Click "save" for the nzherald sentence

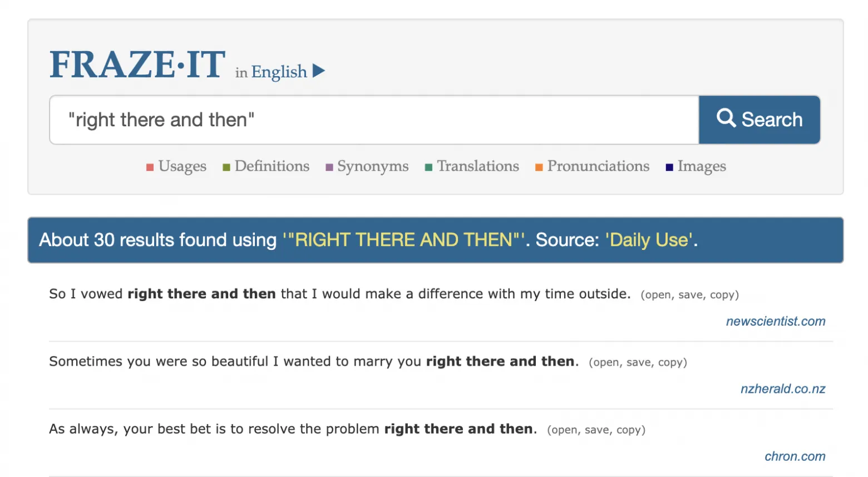click(x=638, y=362)
